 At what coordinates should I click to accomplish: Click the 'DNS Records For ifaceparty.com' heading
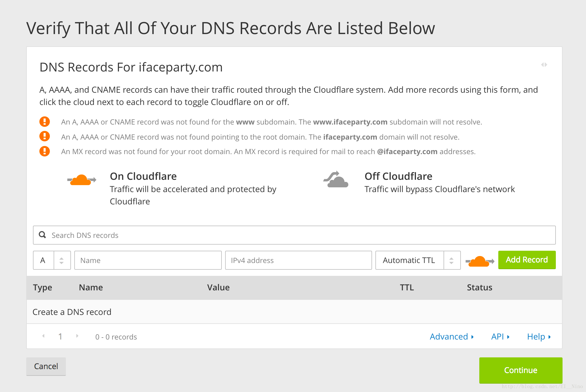tap(131, 67)
